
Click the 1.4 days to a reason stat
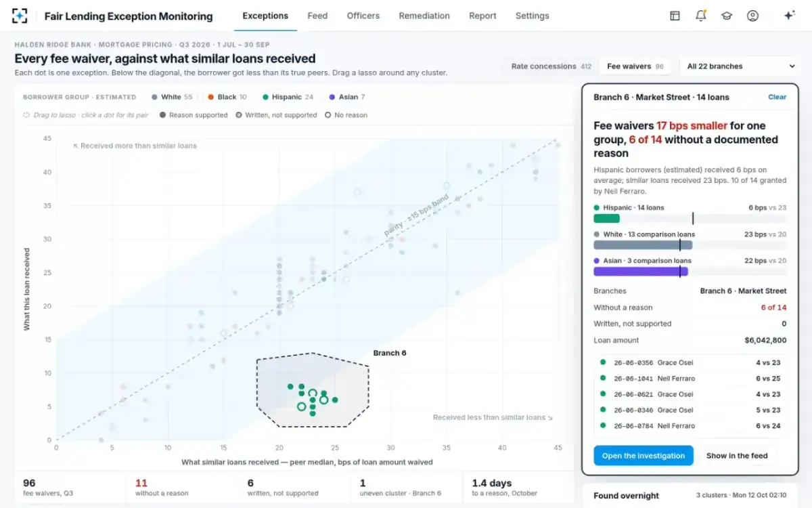click(518, 488)
